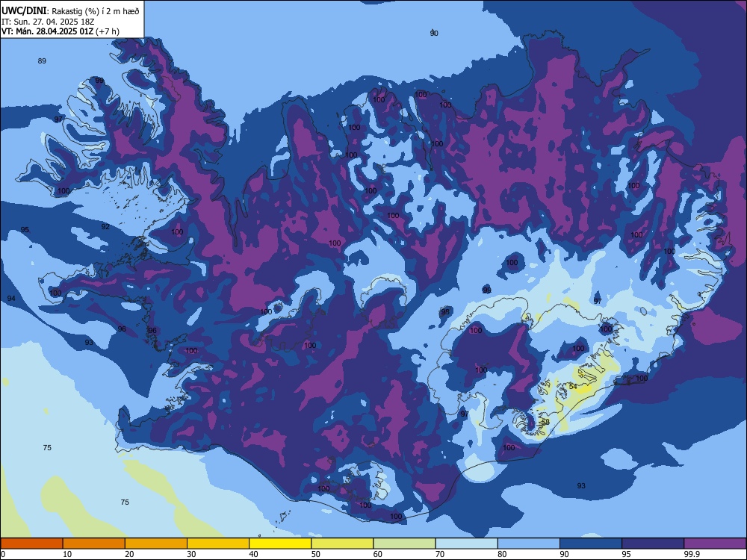Click the amber 30–40 legend swatch

(218, 544)
